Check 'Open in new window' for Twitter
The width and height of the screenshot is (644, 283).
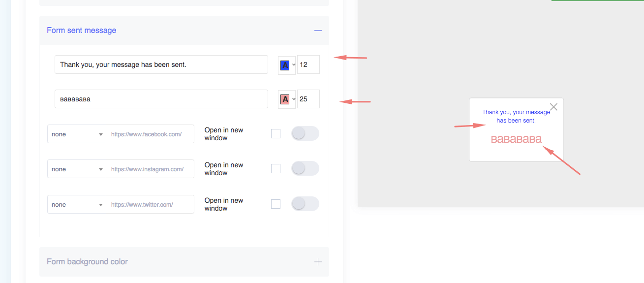pyautogui.click(x=276, y=204)
